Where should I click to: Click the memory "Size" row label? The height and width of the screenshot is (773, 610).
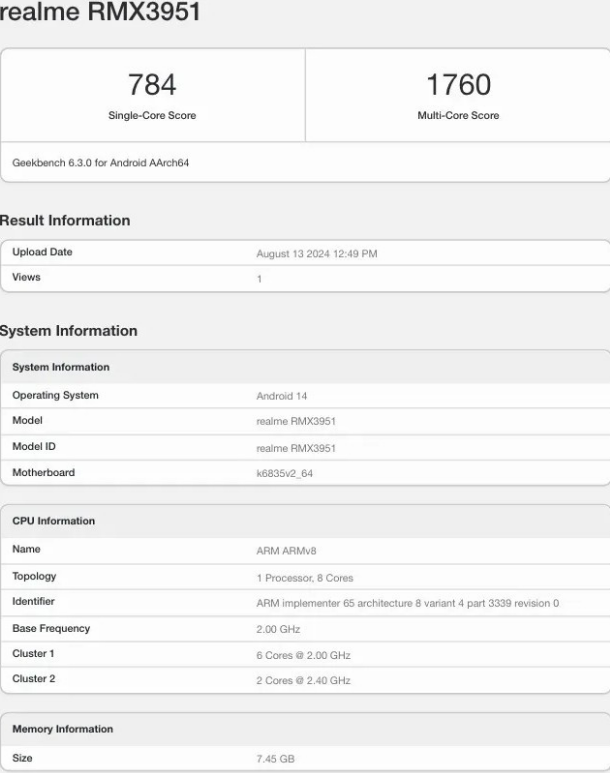pyautogui.click(x=22, y=758)
